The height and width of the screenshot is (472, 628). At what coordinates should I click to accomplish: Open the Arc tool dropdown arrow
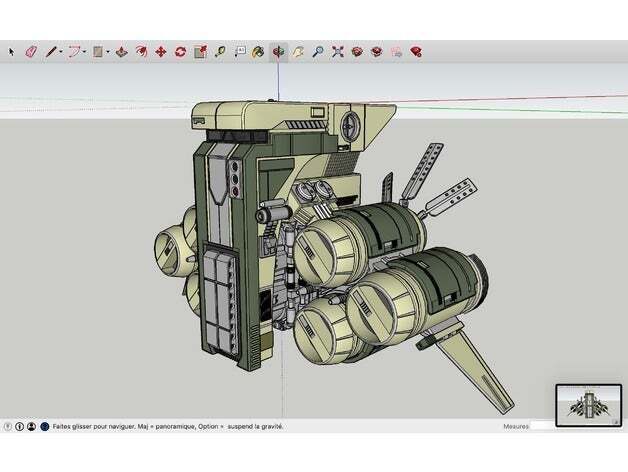click(85, 52)
